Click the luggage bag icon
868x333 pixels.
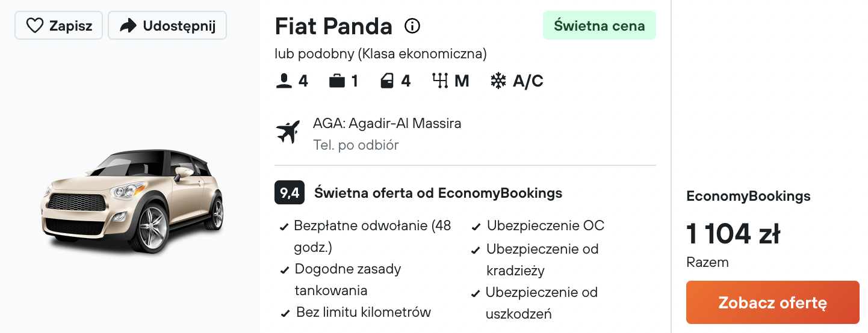pyautogui.click(x=337, y=81)
